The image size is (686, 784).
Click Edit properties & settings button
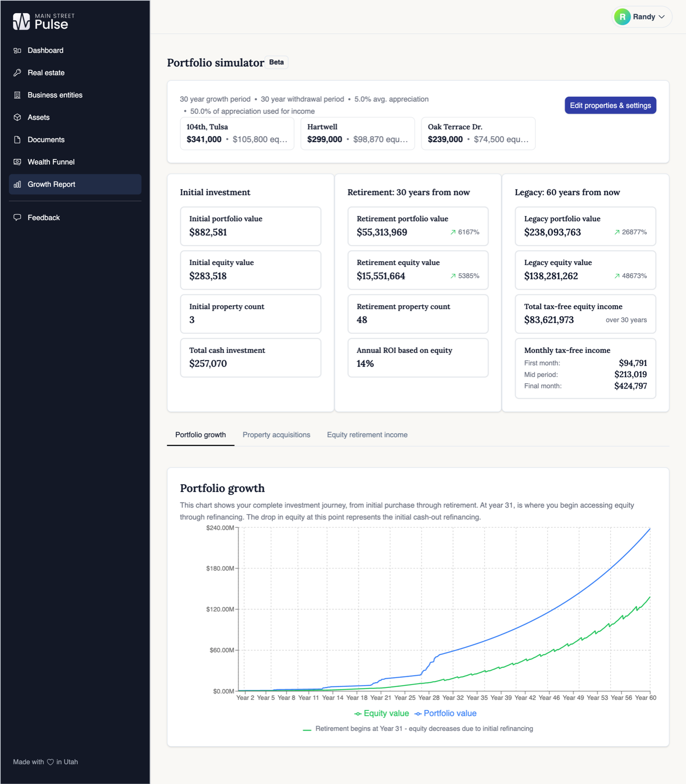610,105
